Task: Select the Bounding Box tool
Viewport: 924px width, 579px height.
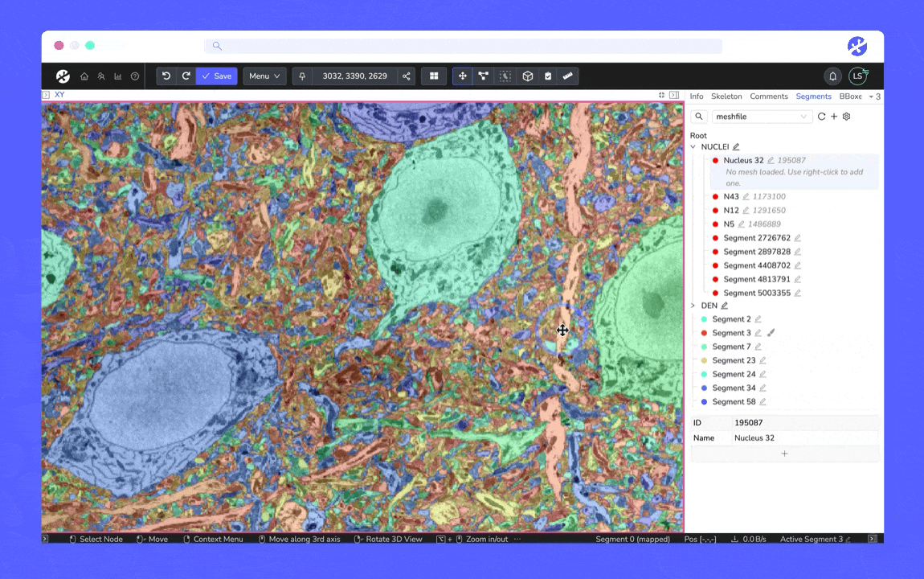Action: coord(528,76)
